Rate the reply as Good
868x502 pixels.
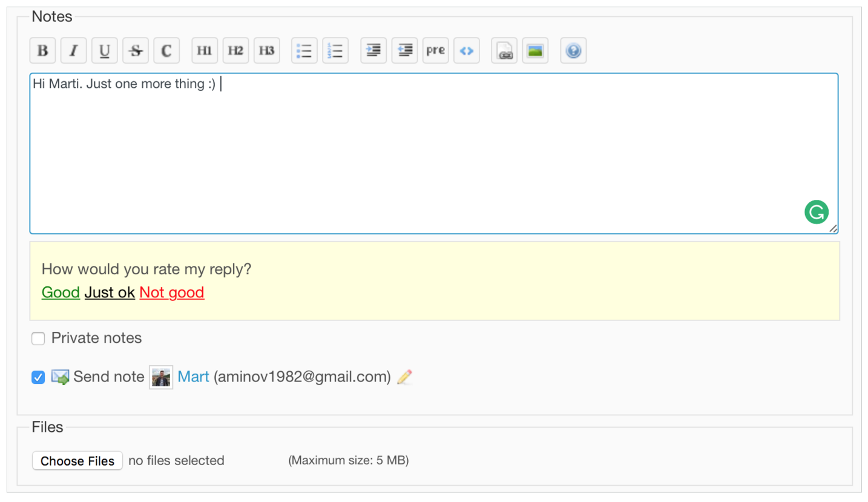click(x=61, y=292)
